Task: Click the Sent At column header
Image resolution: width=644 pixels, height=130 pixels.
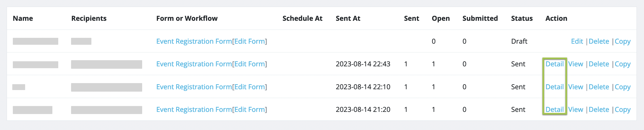Action: (348, 18)
